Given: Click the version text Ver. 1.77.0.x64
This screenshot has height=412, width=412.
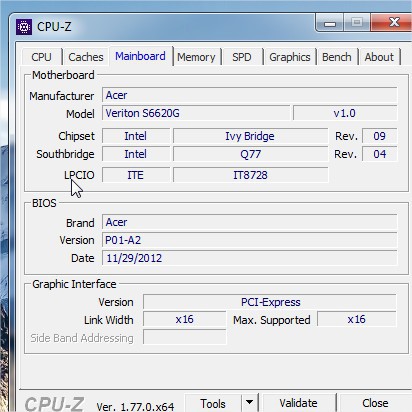Looking at the screenshot, I should pyautogui.click(x=135, y=407).
